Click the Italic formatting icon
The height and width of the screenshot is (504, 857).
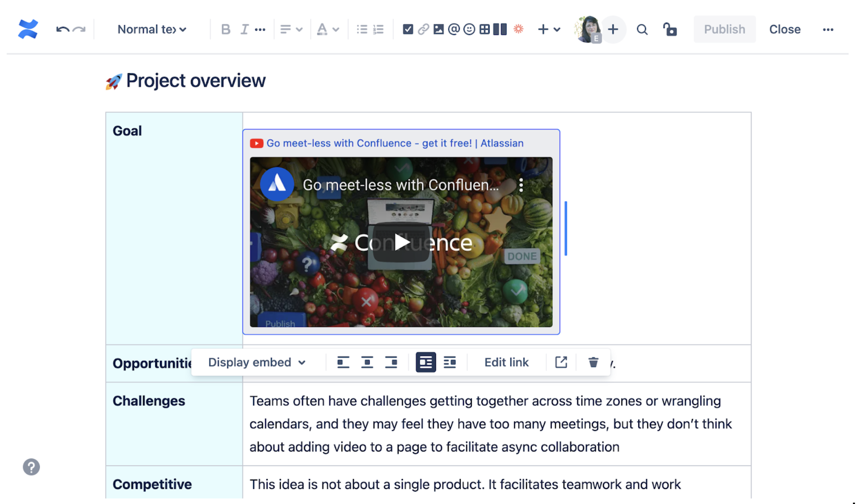coord(244,28)
